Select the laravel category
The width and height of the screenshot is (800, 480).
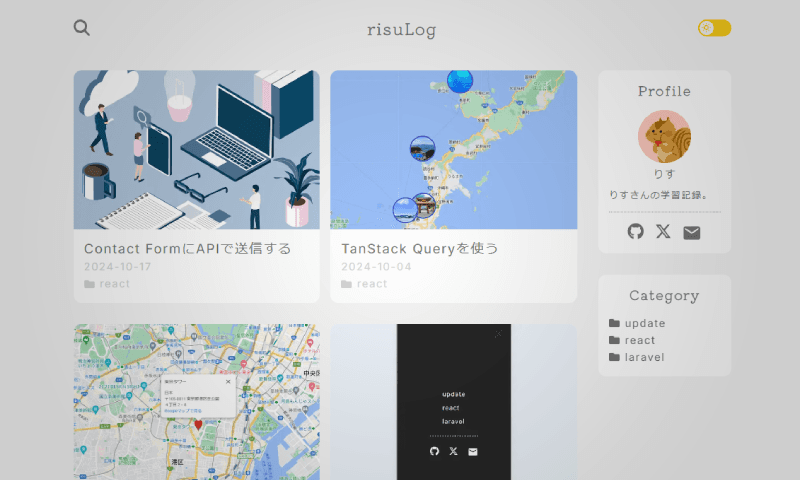(644, 357)
